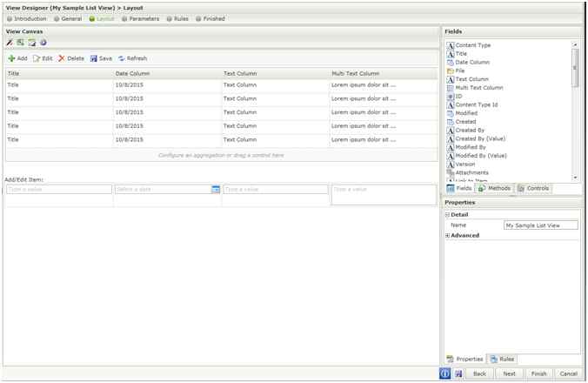The width and height of the screenshot is (588, 383).
Task: Select the Text Column field in Fields list
Action: (x=468, y=79)
